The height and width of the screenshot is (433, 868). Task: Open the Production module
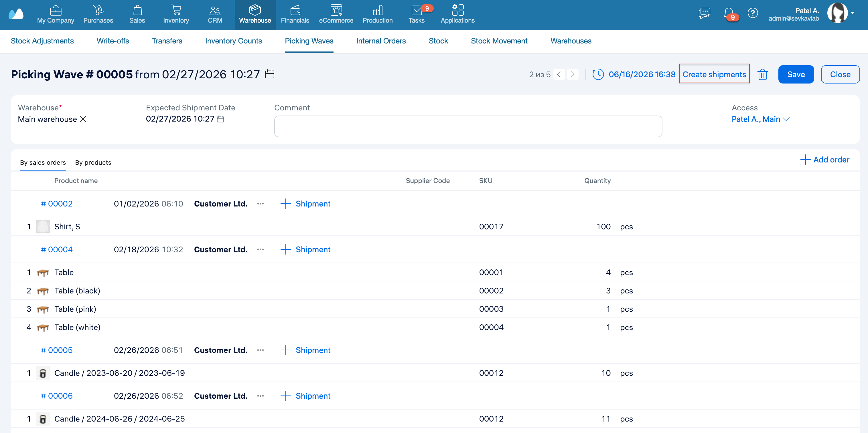pyautogui.click(x=377, y=15)
